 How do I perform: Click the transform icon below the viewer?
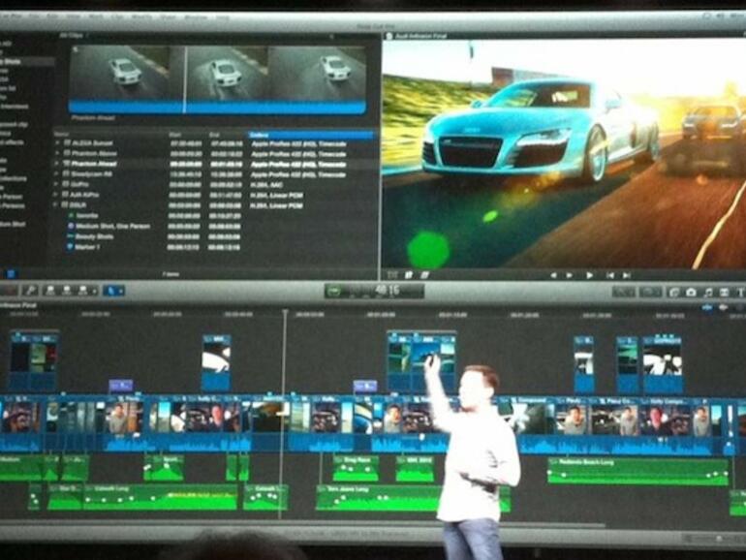[x=392, y=275]
